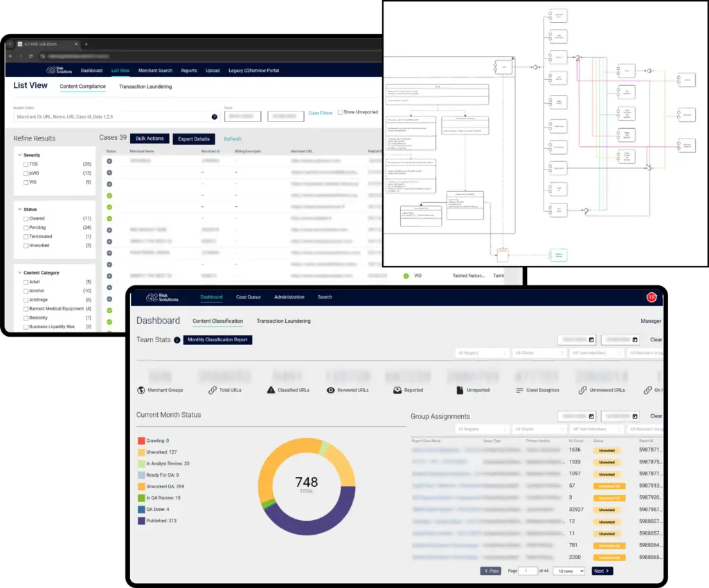This screenshot has width=709, height=588.
Task: Click the Unreported document icon
Action: [460, 389]
